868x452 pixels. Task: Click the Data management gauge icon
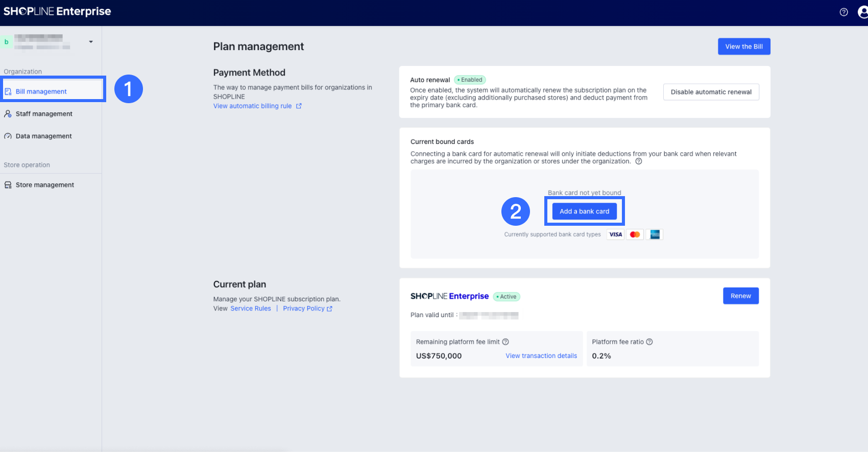click(x=8, y=136)
